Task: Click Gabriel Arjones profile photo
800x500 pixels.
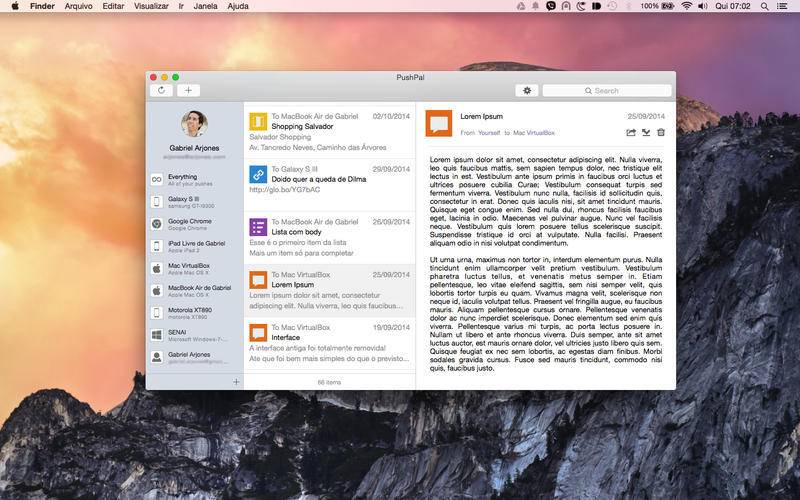Action: pos(194,123)
